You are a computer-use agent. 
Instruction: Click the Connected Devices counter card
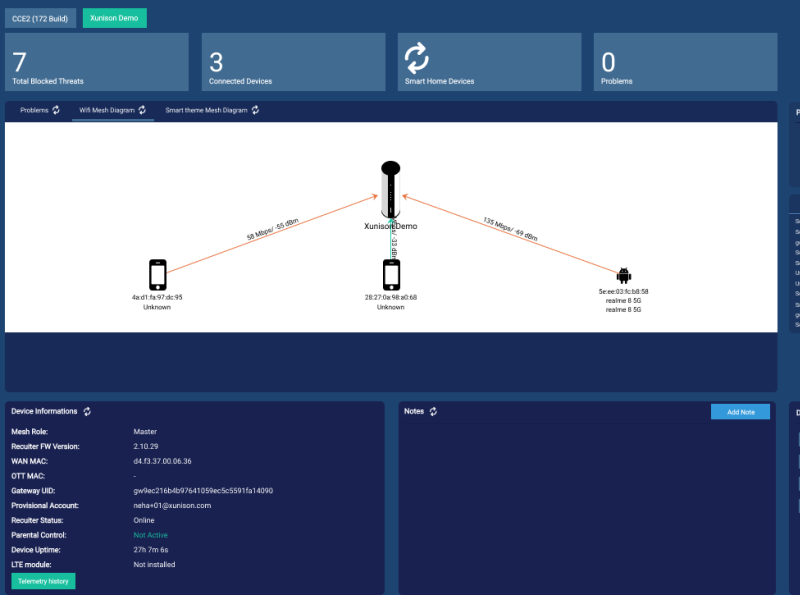293,61
